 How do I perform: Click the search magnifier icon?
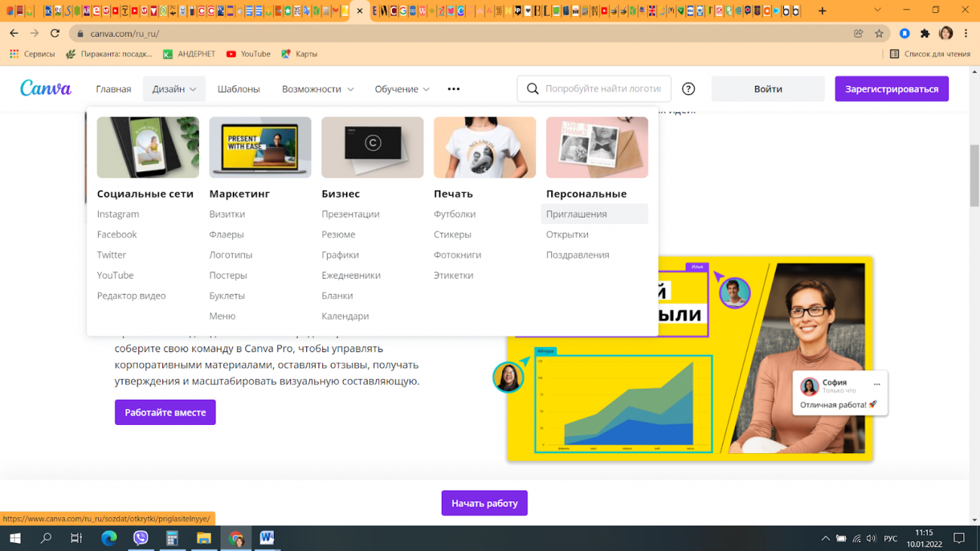click(533, 89)
